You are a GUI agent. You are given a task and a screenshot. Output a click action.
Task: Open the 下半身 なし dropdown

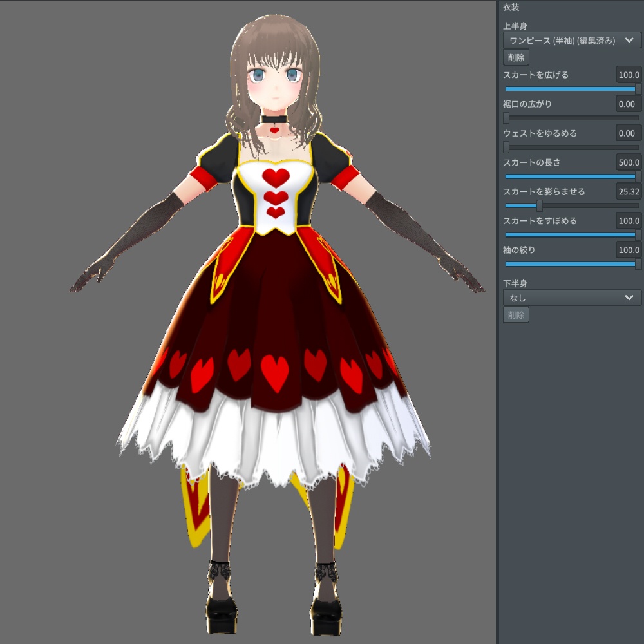[572, 298]
